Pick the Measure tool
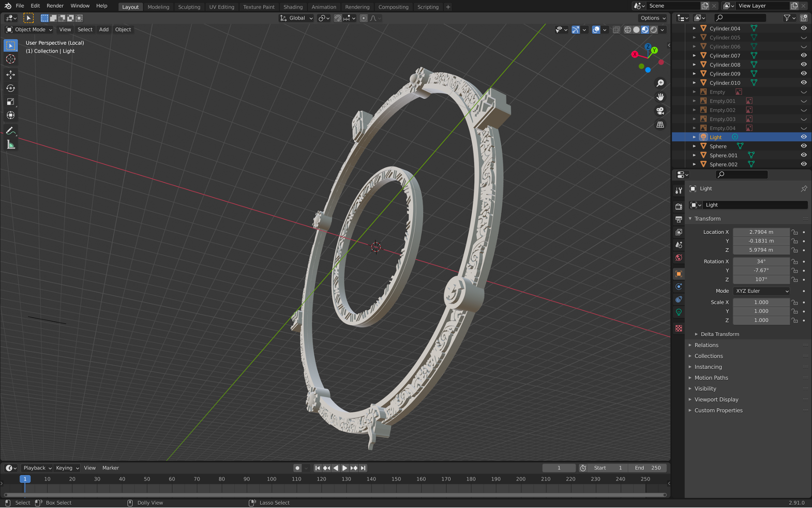This screenshot has width=812, height=508. pyautogui.click(x=10, y=145)
